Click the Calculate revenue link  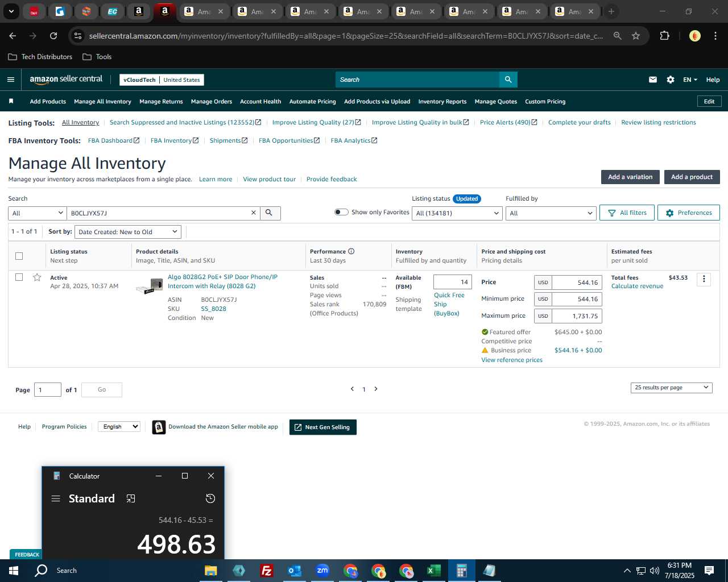coord(637,286)
